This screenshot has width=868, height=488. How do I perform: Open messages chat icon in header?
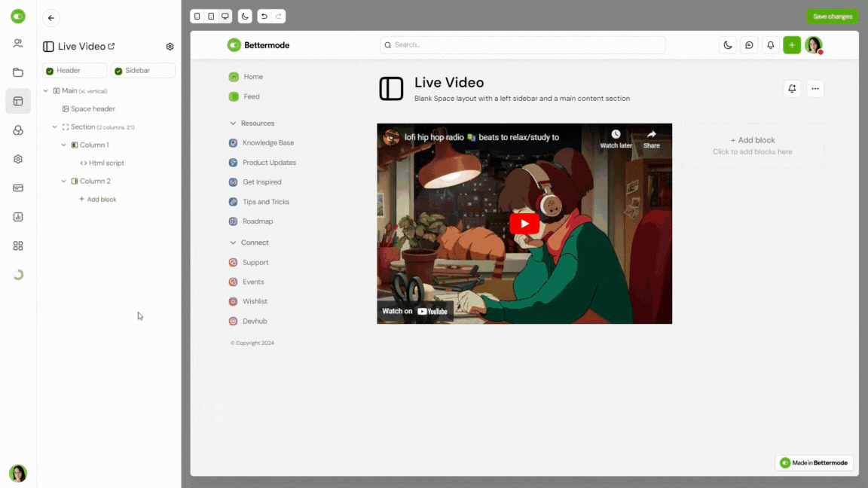[x=749, y=45]
